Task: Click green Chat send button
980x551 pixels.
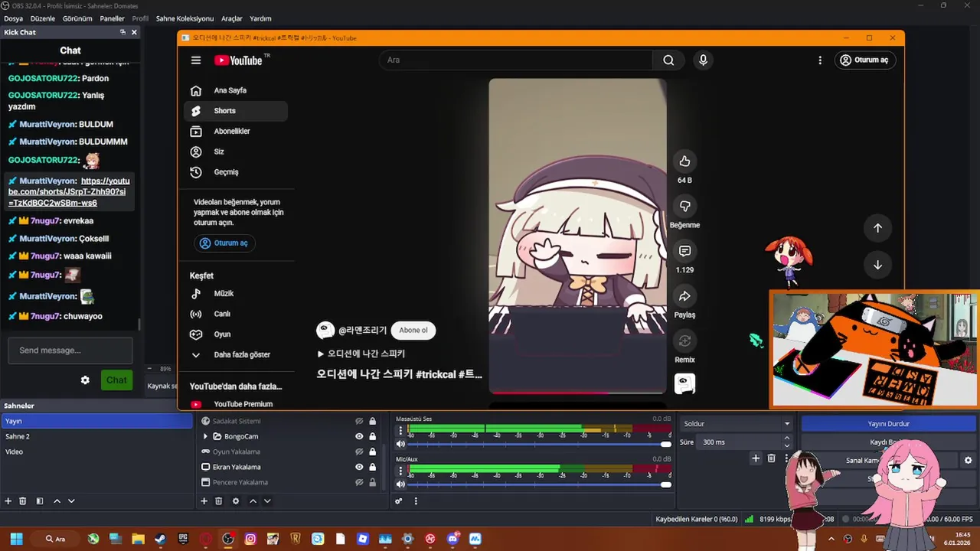Action: [x=116, y=380]
